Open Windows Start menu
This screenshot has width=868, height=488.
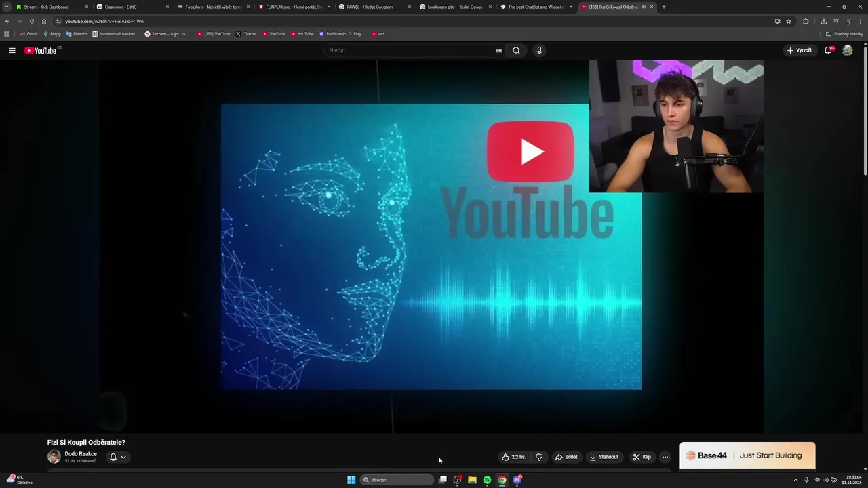click(x=351, y=480)
